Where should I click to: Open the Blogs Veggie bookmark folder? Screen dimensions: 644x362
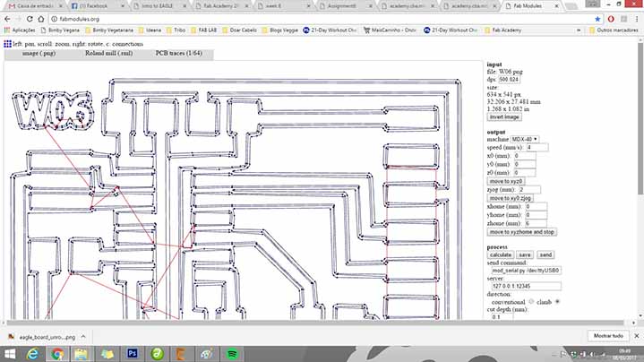tap(280, 30)
